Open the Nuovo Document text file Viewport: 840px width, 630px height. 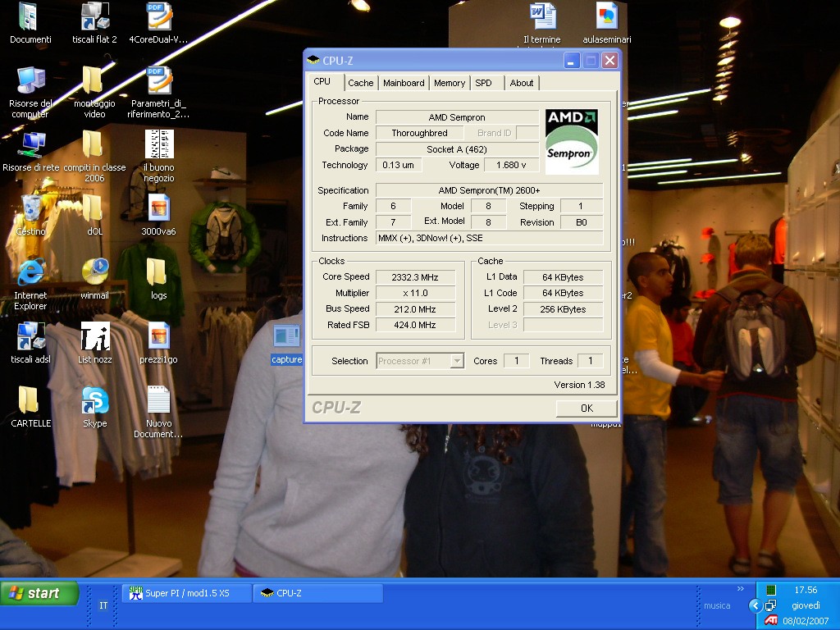pos(158,412)
